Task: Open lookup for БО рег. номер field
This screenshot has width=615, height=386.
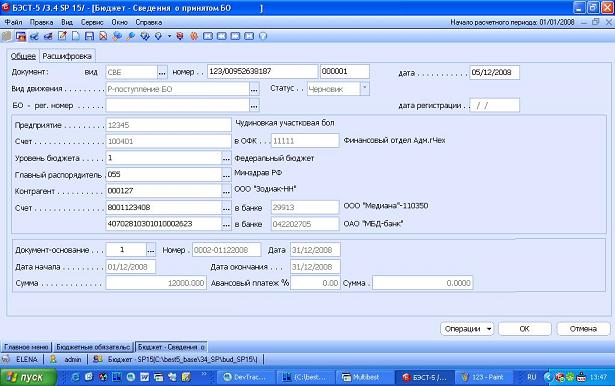Action: (x=255, y=106)
